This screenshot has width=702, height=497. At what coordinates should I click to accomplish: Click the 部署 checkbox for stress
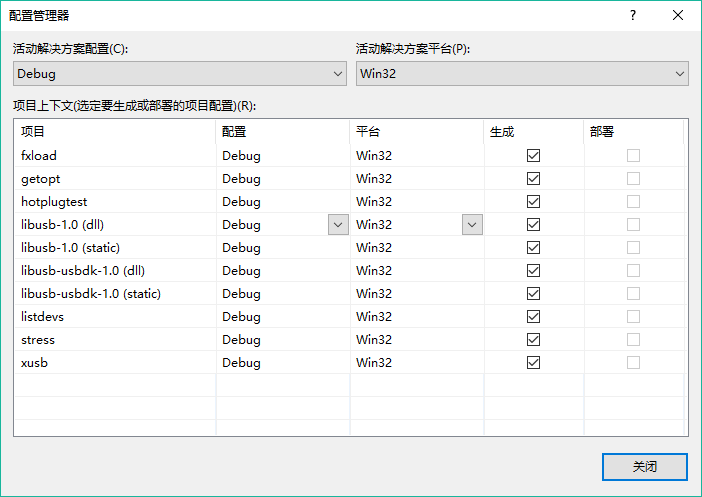tap(633, 340)
